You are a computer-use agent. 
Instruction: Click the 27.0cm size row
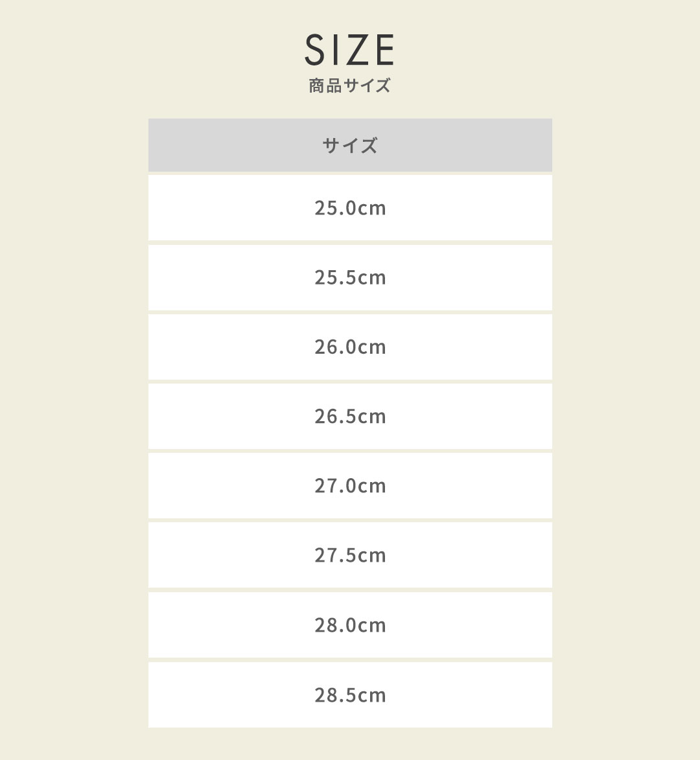350,485
